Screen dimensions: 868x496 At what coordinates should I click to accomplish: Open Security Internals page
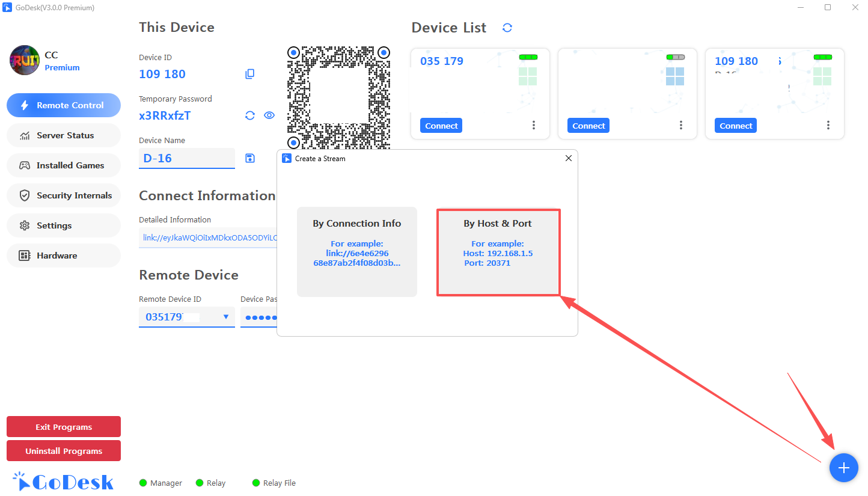coord(64,195)
